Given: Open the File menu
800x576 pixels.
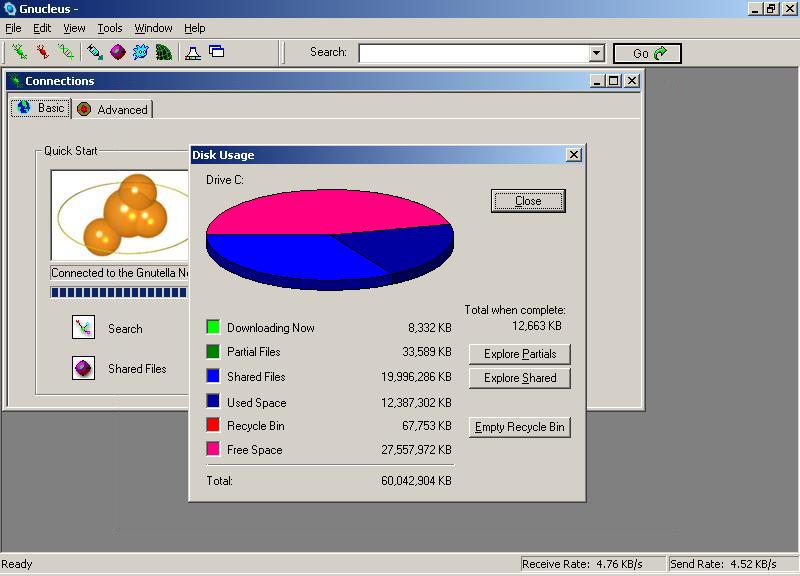Looking at the screenshot, I should [x=13, y=28].
